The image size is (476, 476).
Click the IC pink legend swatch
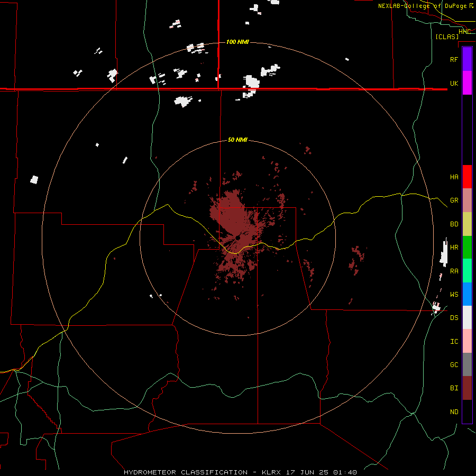point(467,341)
